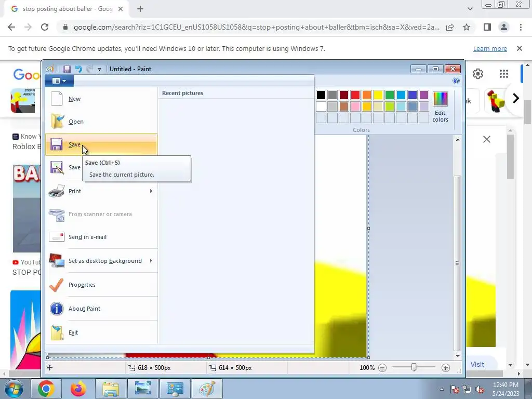The image size is (532, 399).
Task: Open a new Chrome tab
Action: (x=140, y=9)
